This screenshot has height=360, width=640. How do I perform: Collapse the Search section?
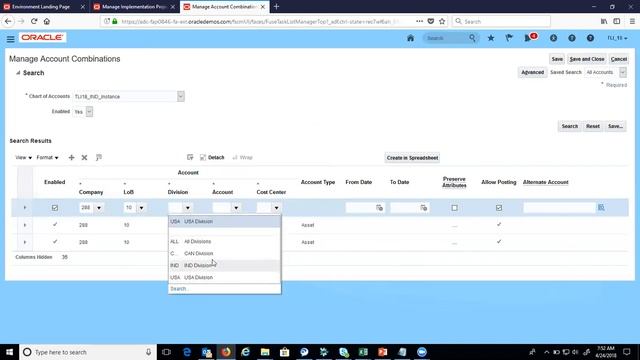point(18,73)
